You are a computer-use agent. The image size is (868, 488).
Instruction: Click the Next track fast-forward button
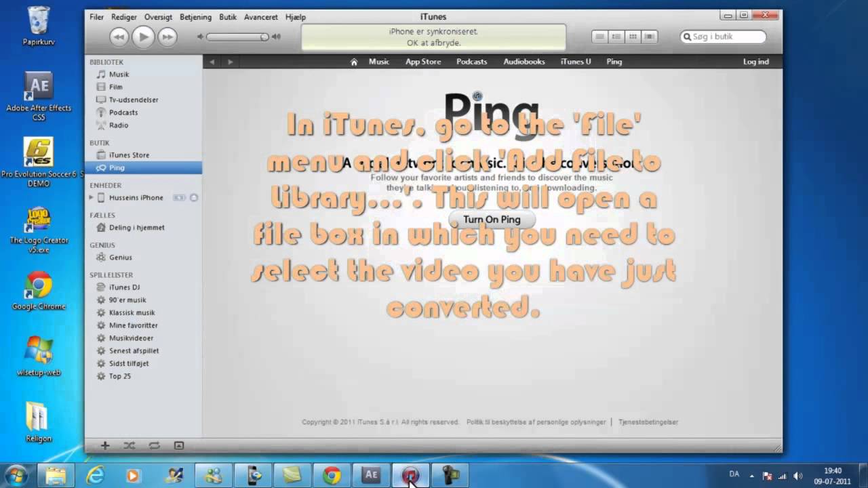167,37
